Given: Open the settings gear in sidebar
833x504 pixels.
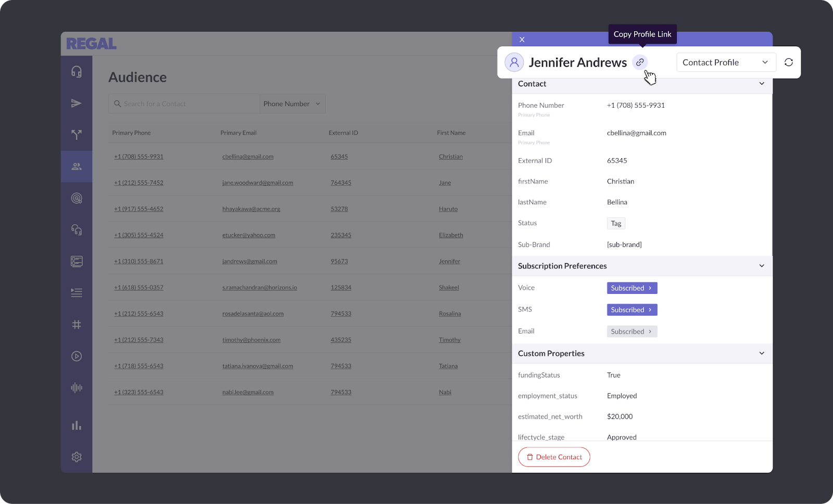Looking at the screenshot, I should click(77, 457).
